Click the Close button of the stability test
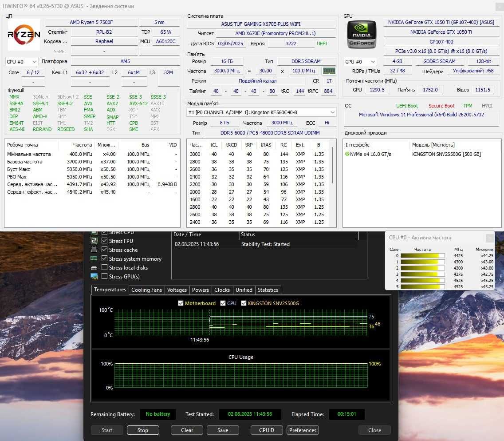The height and width of the screenshot is (441, 504). tap(375, 430)
